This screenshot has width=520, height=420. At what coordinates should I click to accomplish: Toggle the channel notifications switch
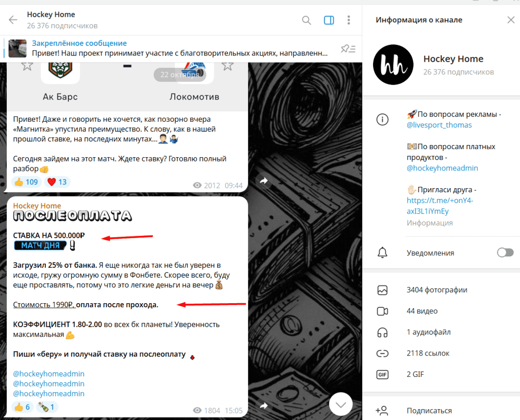(505, 253)
